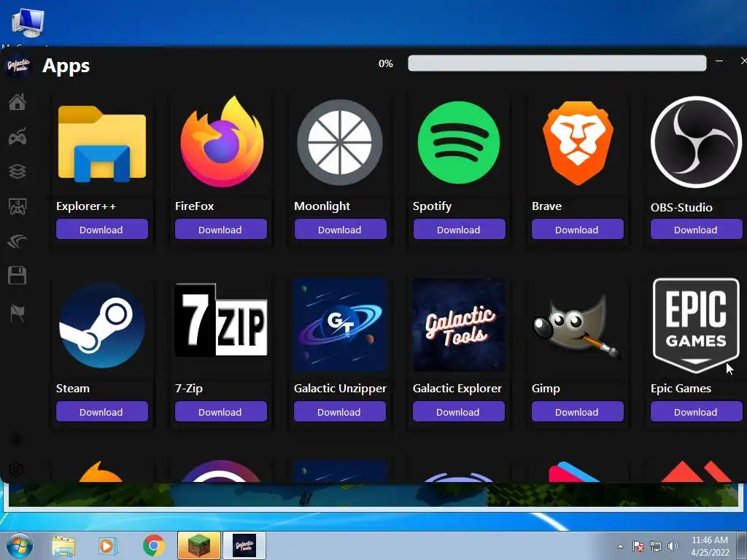Open settings gear in Galactic Tools sidebar
This screenshot has height=560, width=747.
click(16, 470)
